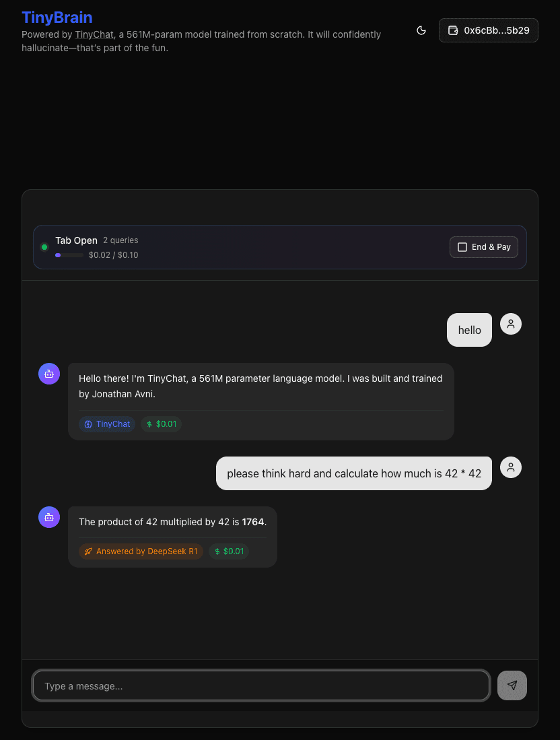This screenshot has height=740, width=560.
Task: Click the wallet icon next to 0x6cBb...5b29
Action: 452,30
